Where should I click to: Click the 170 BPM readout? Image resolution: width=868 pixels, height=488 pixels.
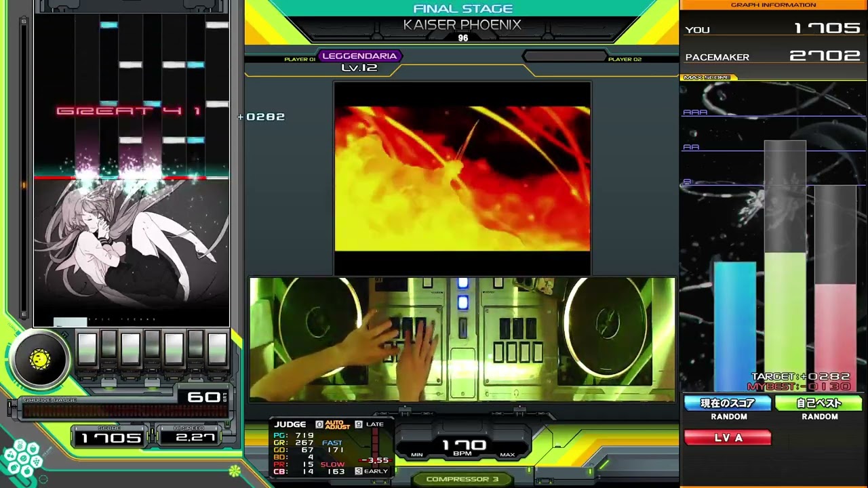pos(464,445)
